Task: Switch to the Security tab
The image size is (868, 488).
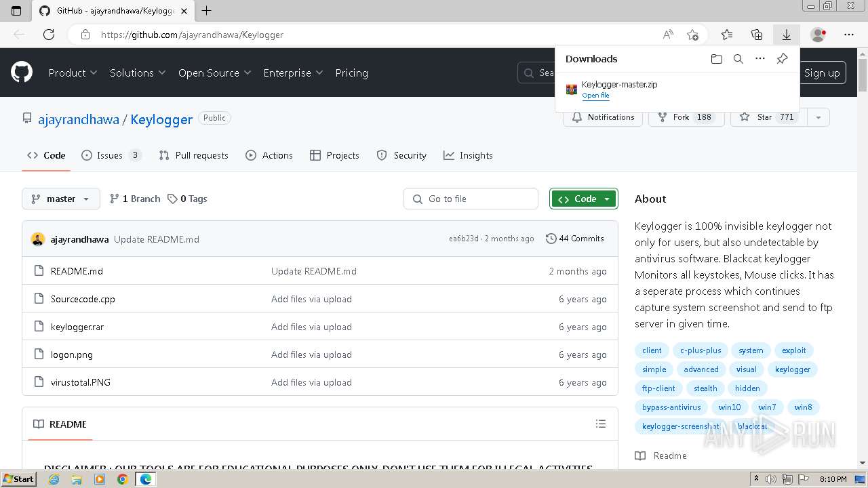Action: (x=401, y=155)
